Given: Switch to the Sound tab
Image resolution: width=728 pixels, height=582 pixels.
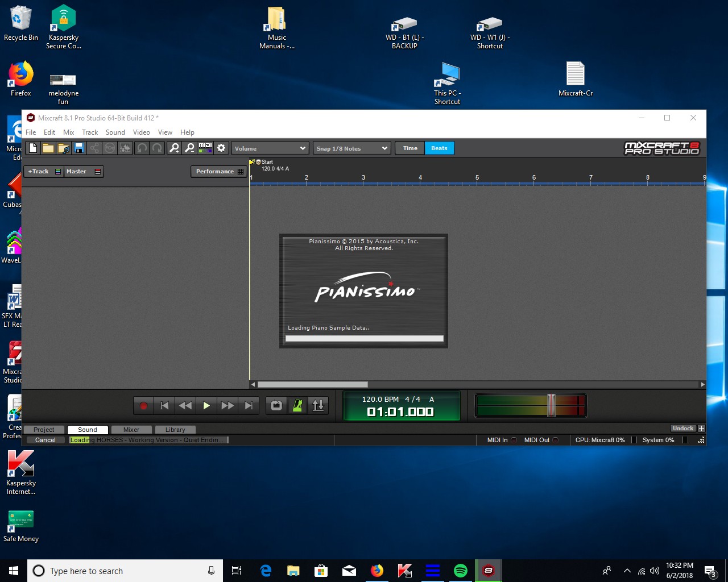Looking at the screenshot, I should 88,430.
